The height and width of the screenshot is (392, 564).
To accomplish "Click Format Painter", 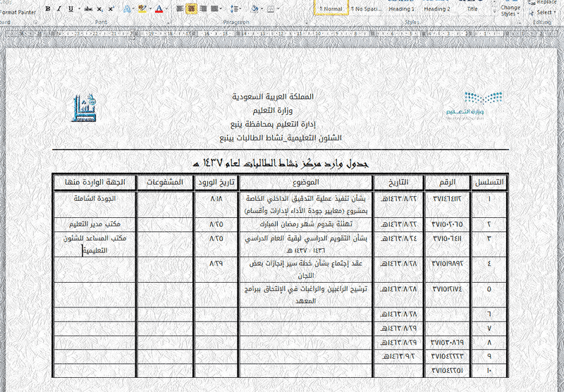I will click(x=18, y=12).
